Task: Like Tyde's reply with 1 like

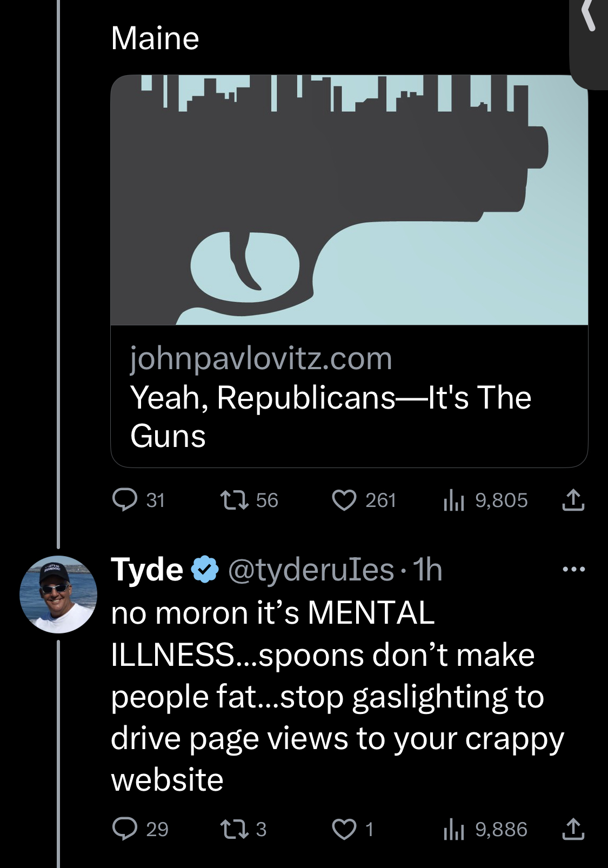Action: pos(344,829)
